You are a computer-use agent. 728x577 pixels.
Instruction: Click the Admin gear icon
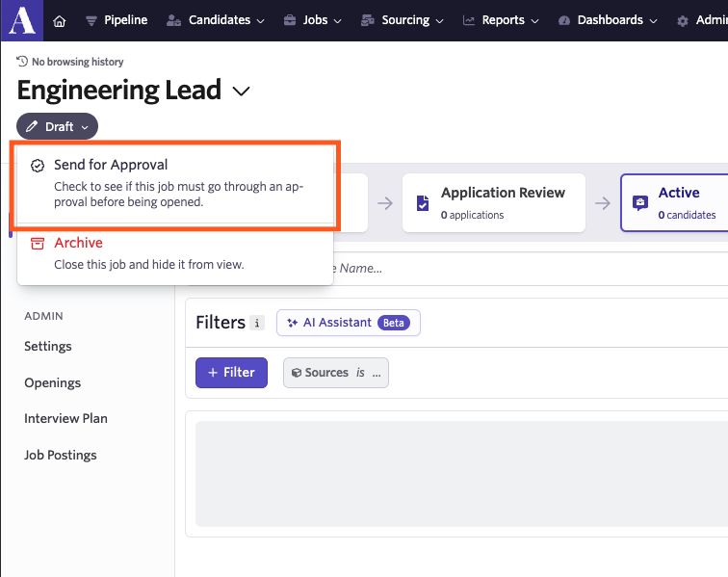pyautogui.click(x=683, y=21)
